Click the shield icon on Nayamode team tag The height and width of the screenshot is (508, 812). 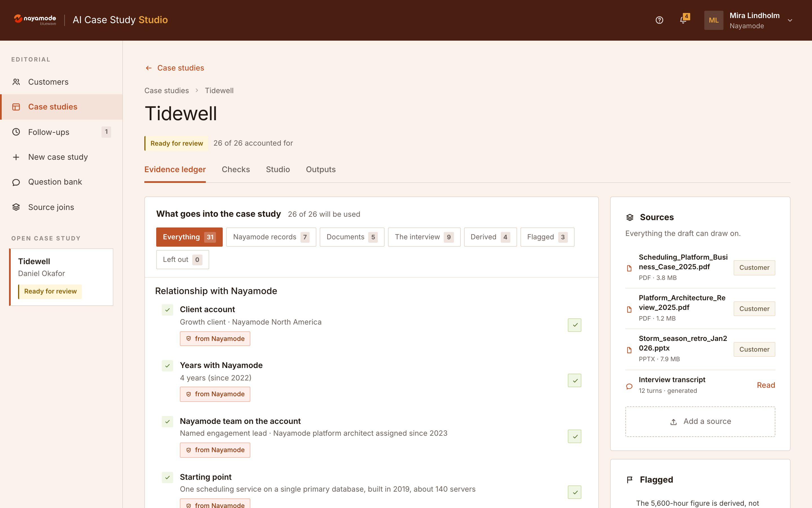pyautogui.click(x=189, y=450)
